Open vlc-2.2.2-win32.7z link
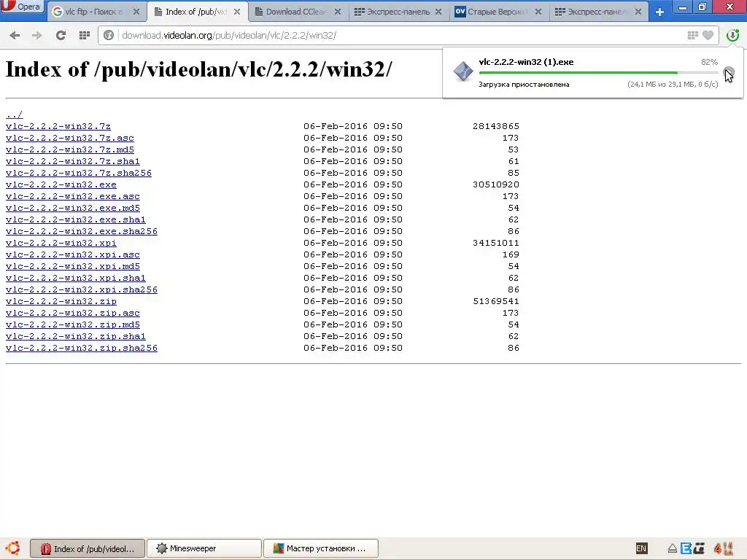This screenshot has height=560, width=747. pos(58,126)
